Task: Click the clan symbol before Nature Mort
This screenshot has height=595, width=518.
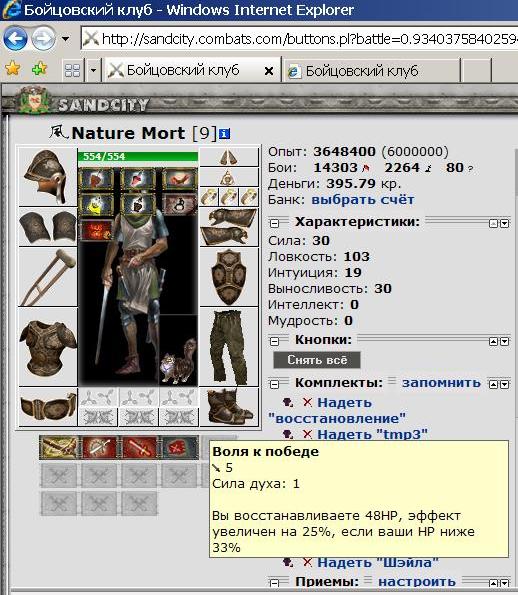Action: point(58,132)
